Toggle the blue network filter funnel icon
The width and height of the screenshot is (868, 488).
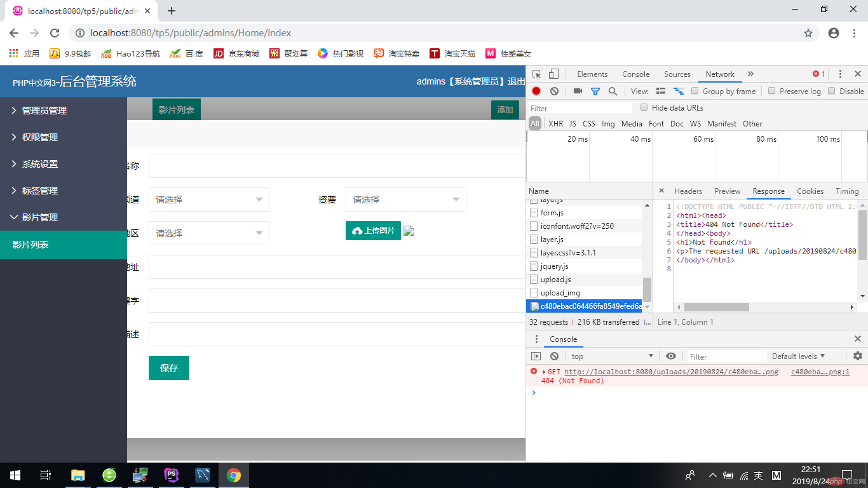coord(595,91)
